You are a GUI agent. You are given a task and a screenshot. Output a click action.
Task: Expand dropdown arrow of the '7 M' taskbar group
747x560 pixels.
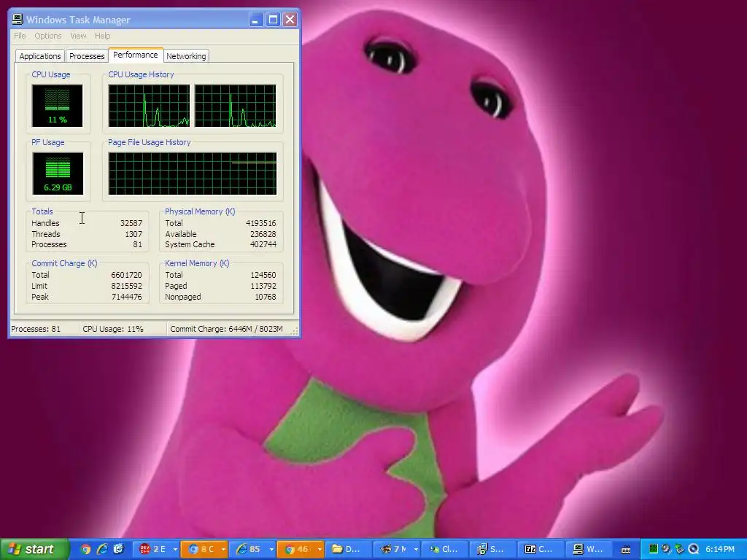pos(415,550)
